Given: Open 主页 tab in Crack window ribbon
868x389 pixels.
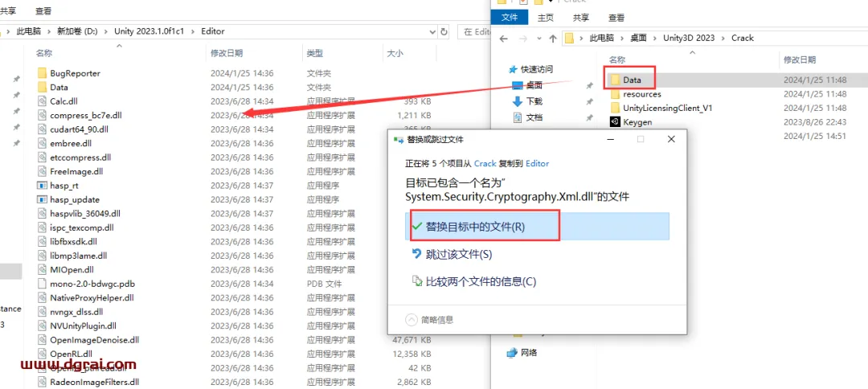Looking at the screenshot, I should tap(546, 18).
